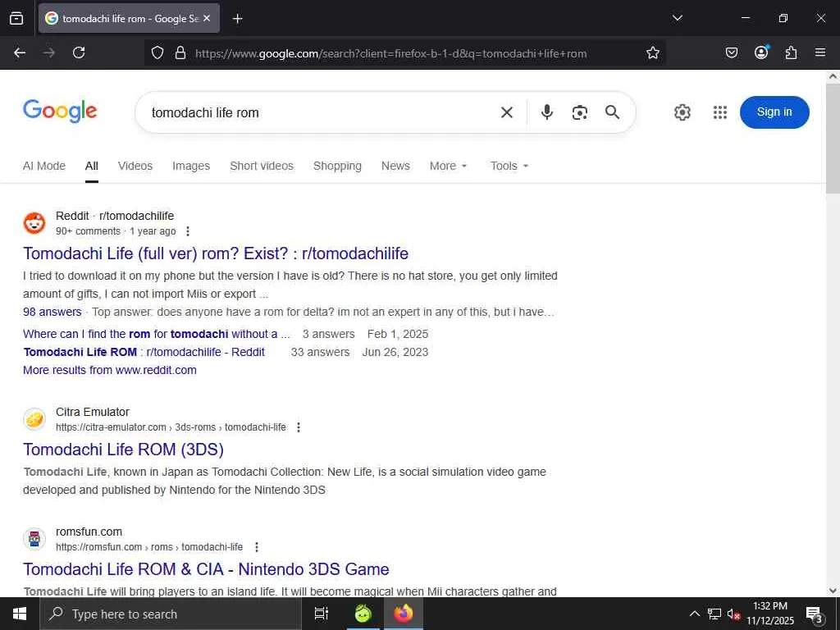Close the tomodachi life rom tab
Screen dimensions: 840x630
pos(207,18)
